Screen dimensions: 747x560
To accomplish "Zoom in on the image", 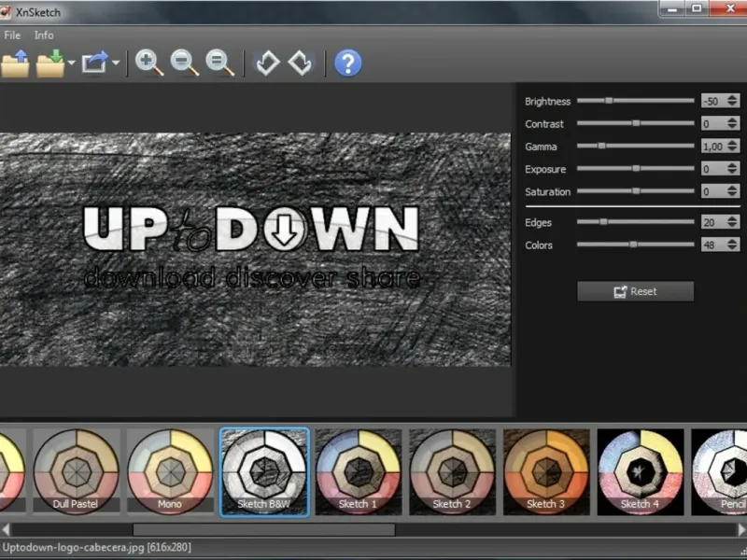I will click(x=149, y=63).
